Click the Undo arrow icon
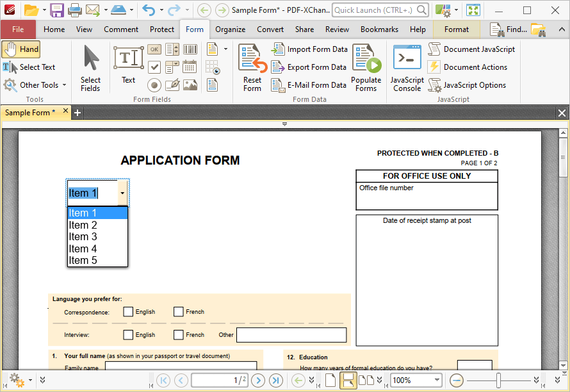The height and width of the screenshot is (392, 570). point(149,10)
